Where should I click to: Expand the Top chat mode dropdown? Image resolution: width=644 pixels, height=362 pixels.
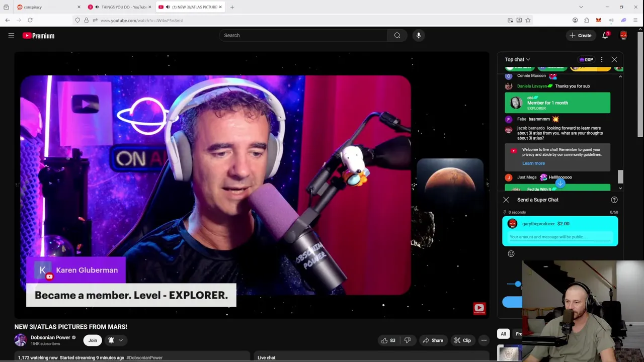(517, 59)
